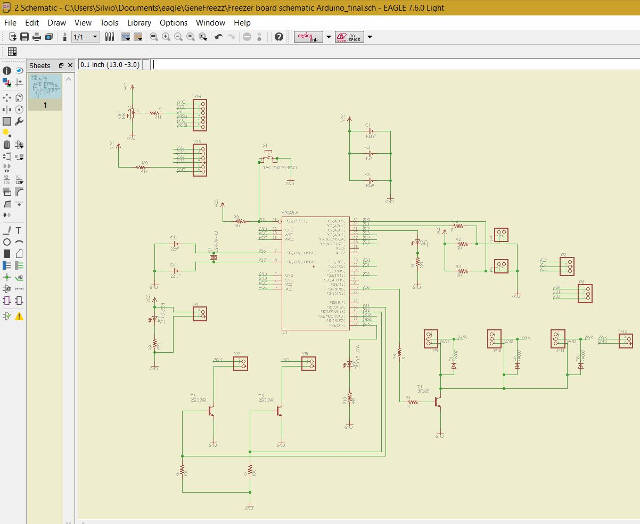Open the File menu
Image resolution: width=640 pixels, height=524 pixels.
click(10, 23)
